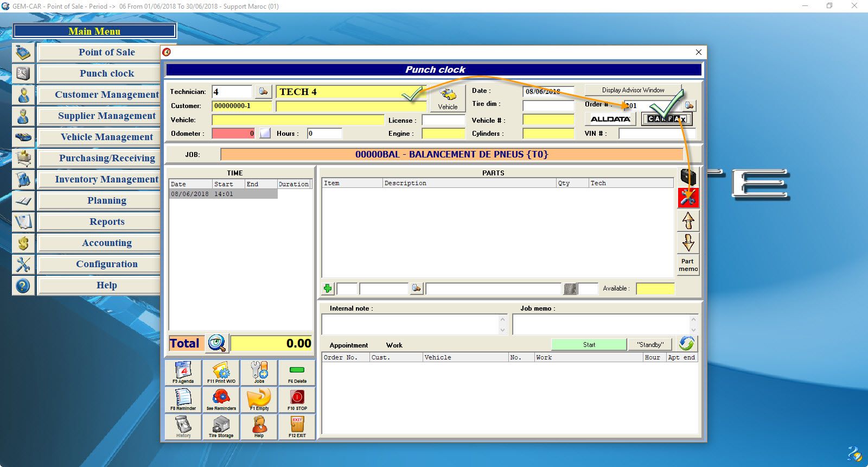Click the help cursor icon at the bottom right of the screen

854,453
